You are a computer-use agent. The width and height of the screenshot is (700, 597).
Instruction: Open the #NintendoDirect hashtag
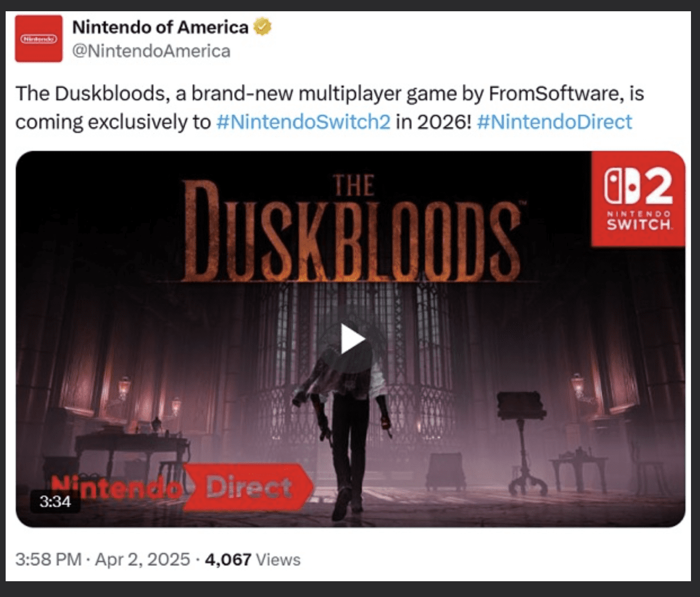(555, 122)
